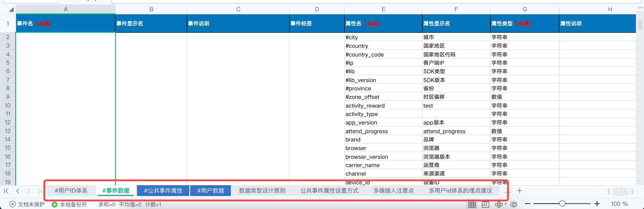
Task: Go to the previous sheet tab arrow
Action: tap(18, 191)
